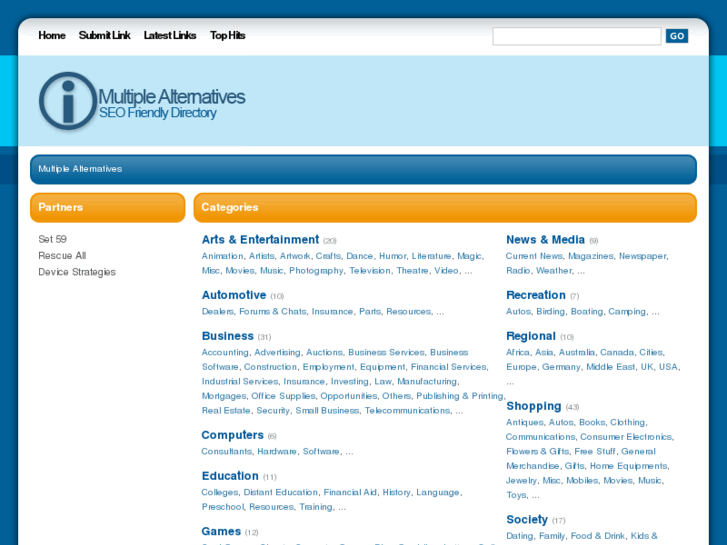The width and height of the screenshot is (727, 545).
Task: Open the Arts & Entertainment category
Action: coord(260,239)
